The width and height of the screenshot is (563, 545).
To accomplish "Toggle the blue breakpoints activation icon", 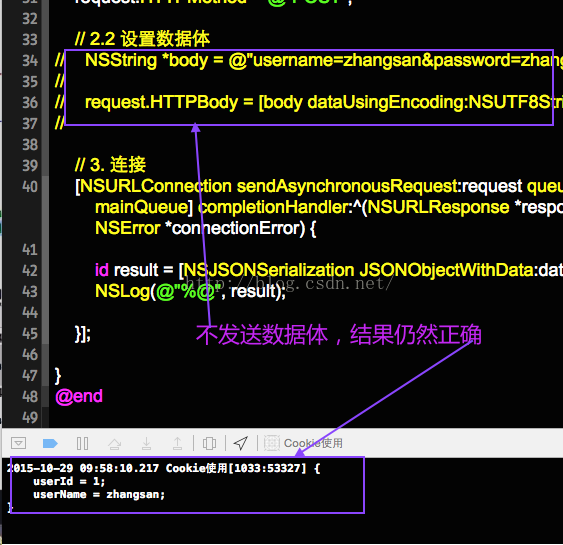I will pos(50,443).
